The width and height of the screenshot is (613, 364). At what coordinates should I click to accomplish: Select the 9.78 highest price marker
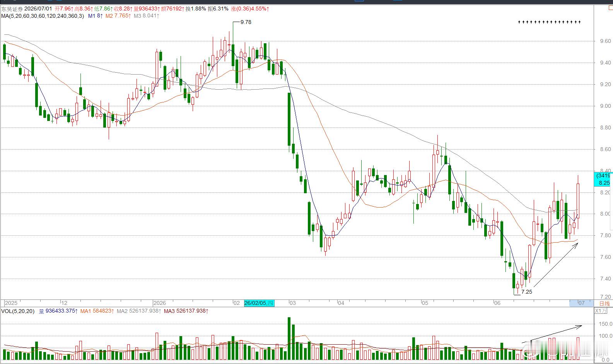246,22
